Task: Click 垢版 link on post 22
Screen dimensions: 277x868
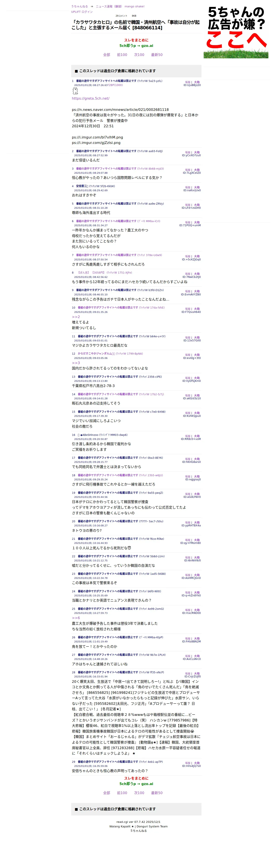Action: coord(188,558)
